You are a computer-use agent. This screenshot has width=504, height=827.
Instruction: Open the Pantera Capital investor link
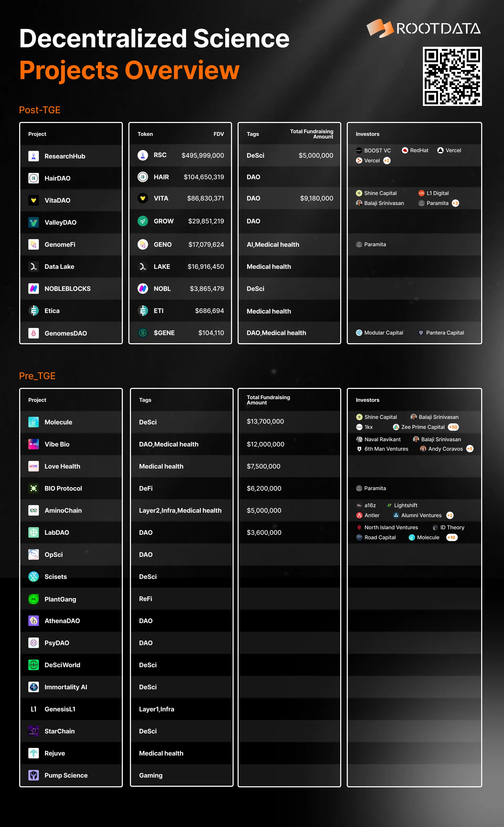445,333
